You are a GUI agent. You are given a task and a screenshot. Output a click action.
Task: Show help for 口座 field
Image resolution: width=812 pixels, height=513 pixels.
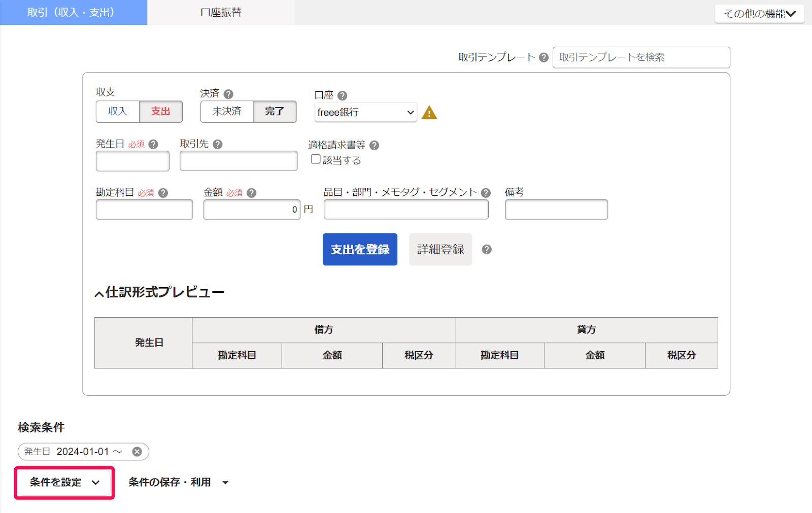click(x=343, y=95)
